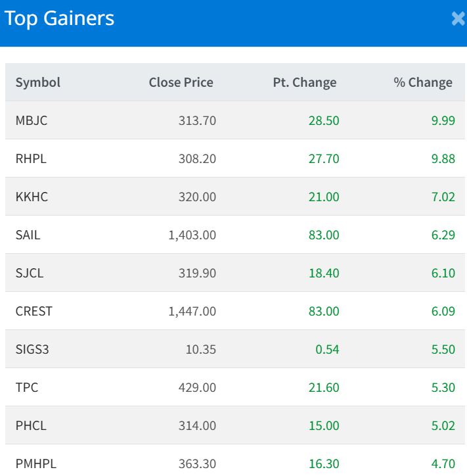Select the KKHC symbol row

click(32, 197)
